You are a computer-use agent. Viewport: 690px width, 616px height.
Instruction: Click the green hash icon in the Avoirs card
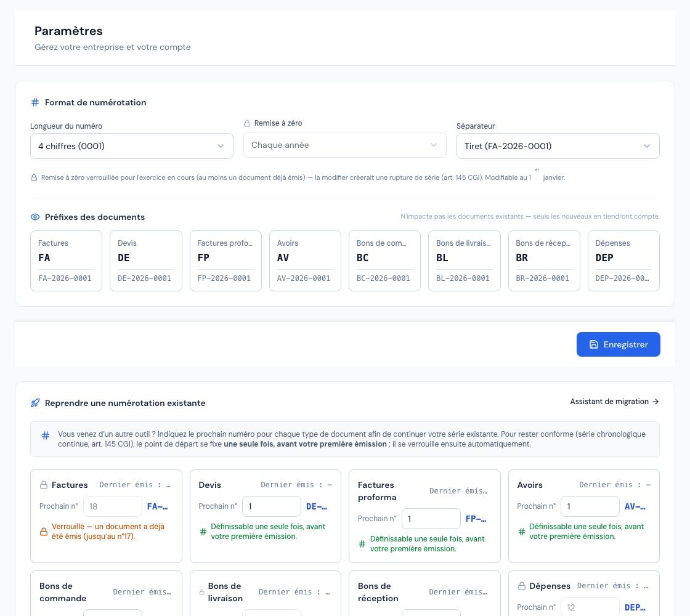[x=521, y=532]
